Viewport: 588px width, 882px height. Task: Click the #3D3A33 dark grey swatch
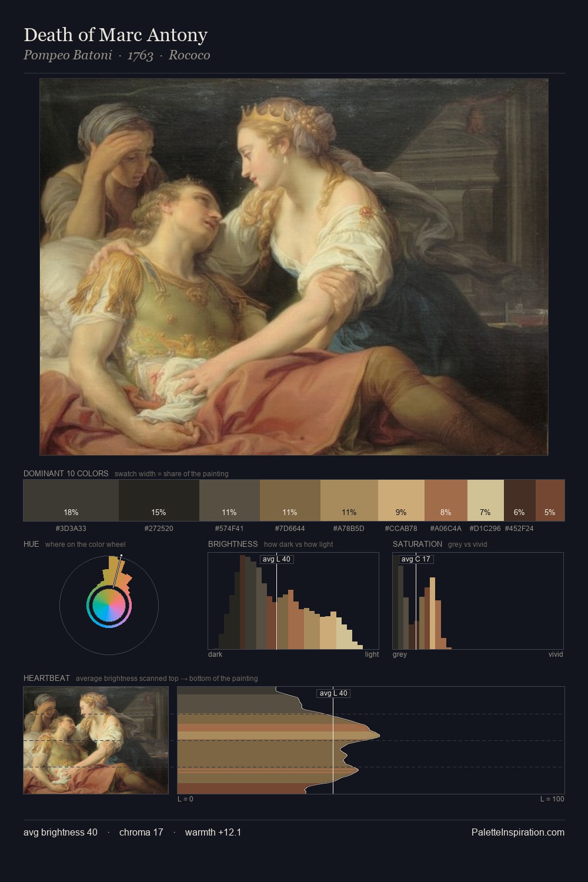[71, 500]
